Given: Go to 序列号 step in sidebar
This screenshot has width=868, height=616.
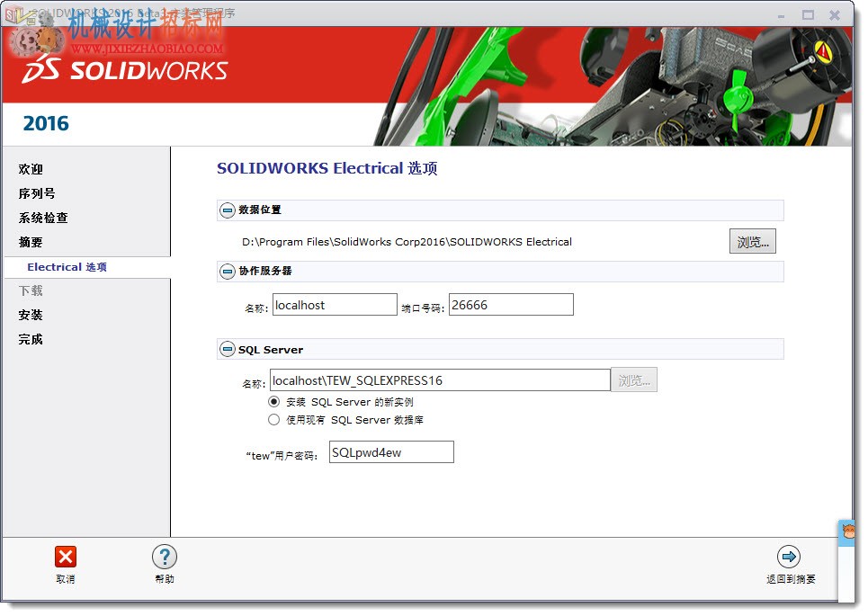Looking at the screenshot, I should (37, 193).
